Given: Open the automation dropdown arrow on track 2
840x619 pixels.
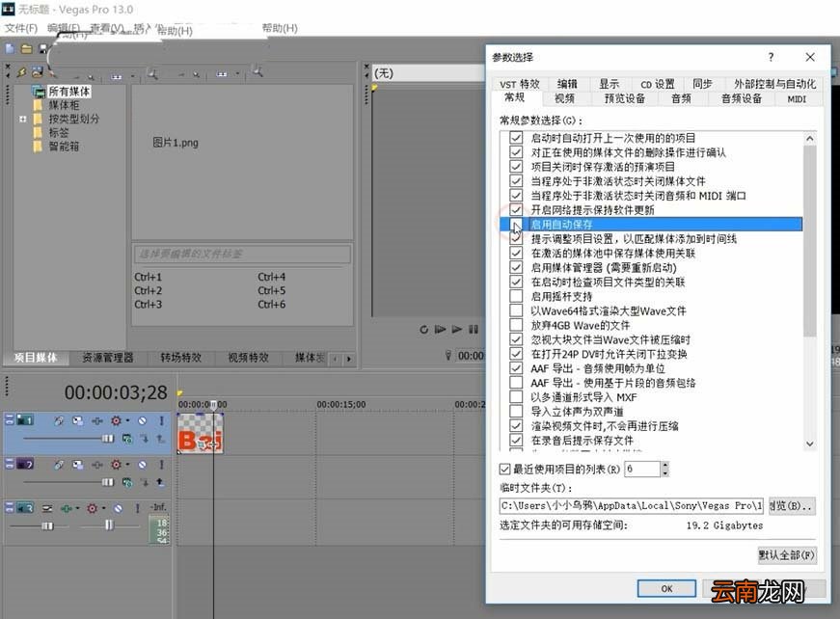Looking at the screenshot, I should click(x=127, y=465).
